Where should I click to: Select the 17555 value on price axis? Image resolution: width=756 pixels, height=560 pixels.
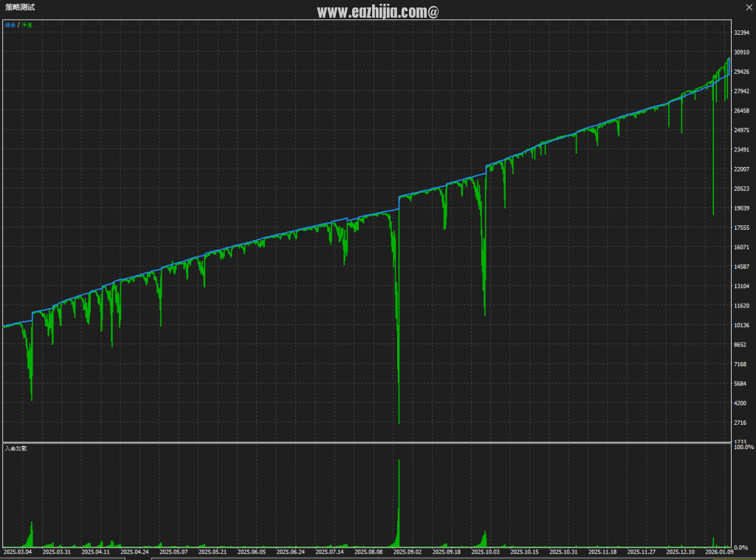[741, 228]
